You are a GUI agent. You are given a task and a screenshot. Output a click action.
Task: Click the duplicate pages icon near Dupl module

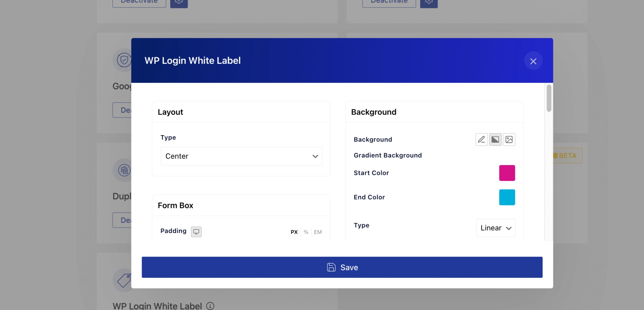pos(124,170)
